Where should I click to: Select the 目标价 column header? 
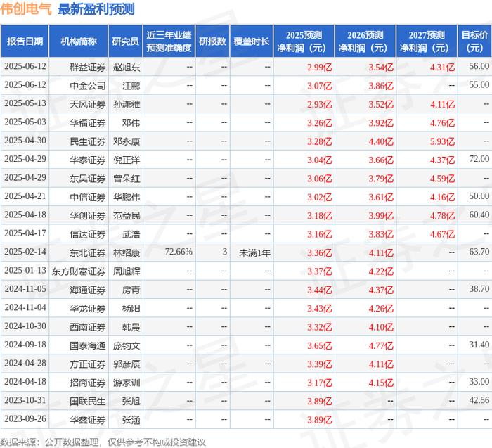(475, 41)
